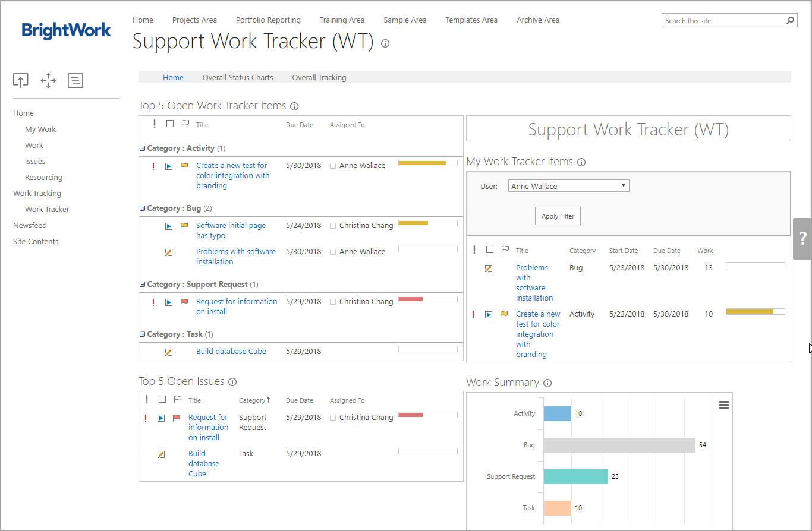Viewport: 812px width, 531px height.
Task: Click status icon for Problems with software installation in Category : Bug
Action: [169, 252]
